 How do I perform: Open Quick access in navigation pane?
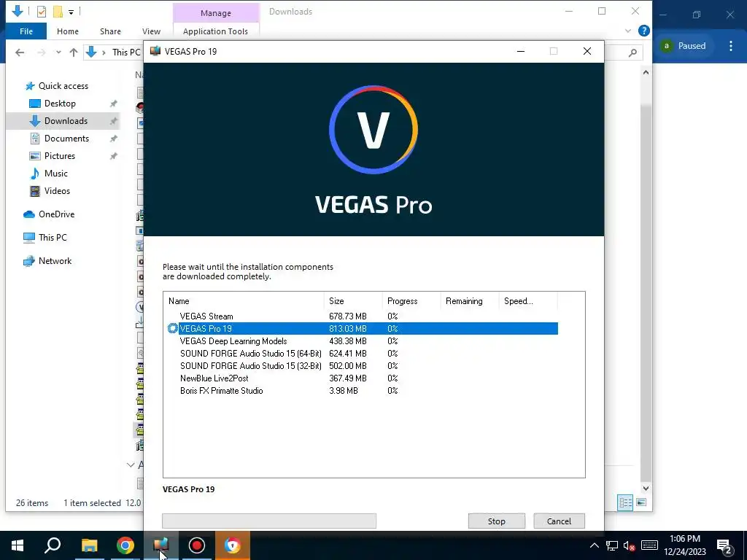[x=63, y=86]
